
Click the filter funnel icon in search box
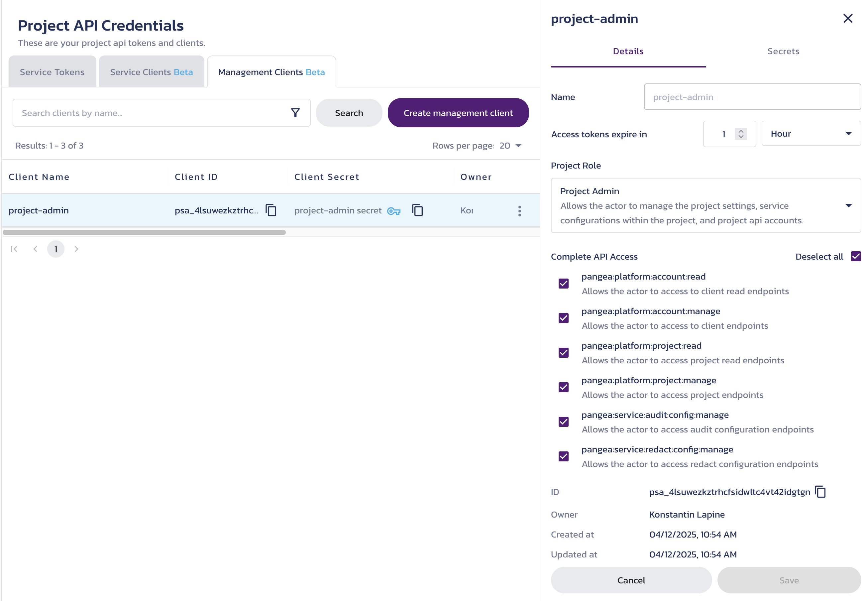tap(295, 113)
